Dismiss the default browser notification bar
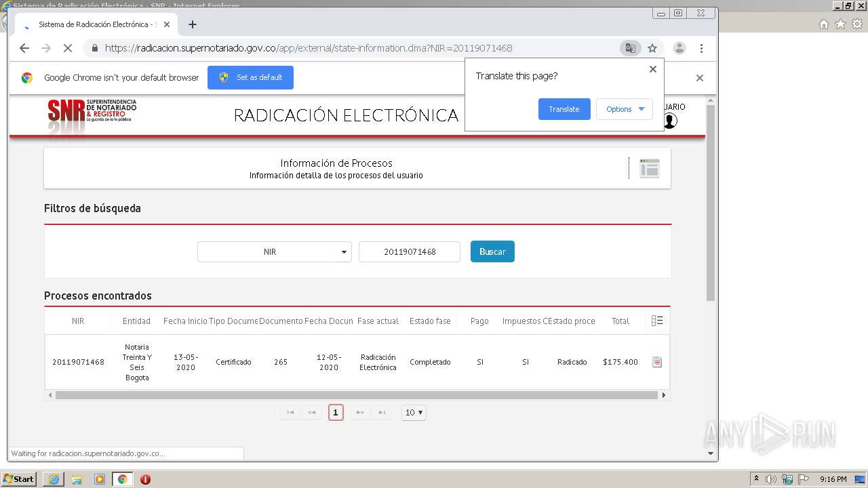The height and width of the screenshot is (488, 868). pos(700,78)
